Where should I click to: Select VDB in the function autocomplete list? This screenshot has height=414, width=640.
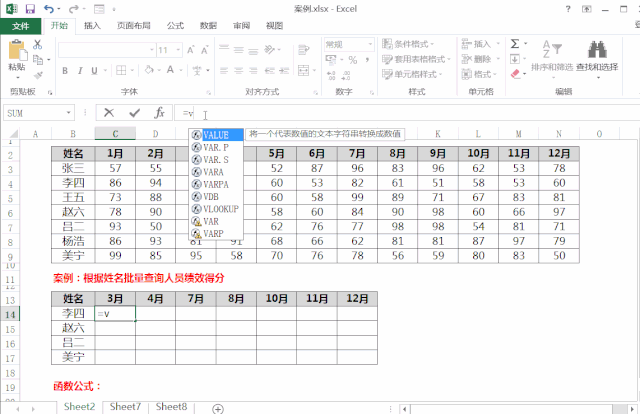coord(216,196)
